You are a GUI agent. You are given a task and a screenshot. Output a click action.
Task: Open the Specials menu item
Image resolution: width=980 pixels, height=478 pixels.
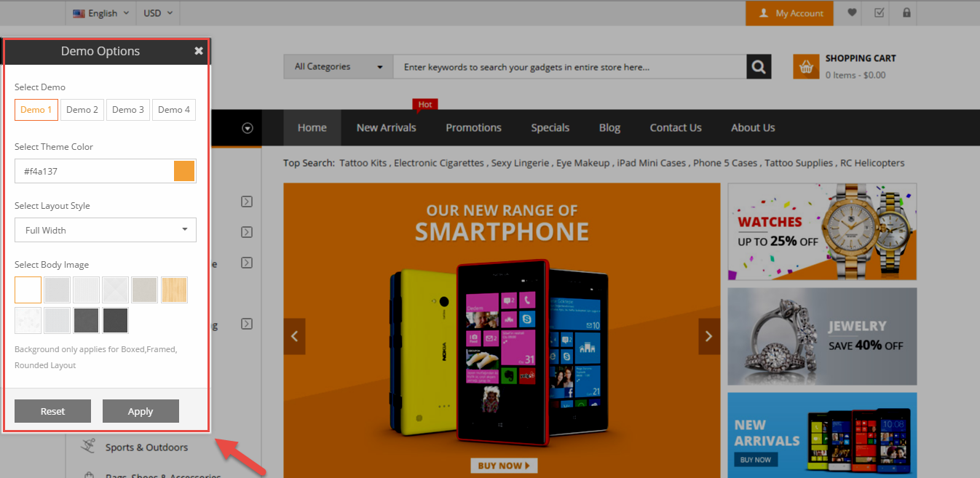click(x=550, y=128)
